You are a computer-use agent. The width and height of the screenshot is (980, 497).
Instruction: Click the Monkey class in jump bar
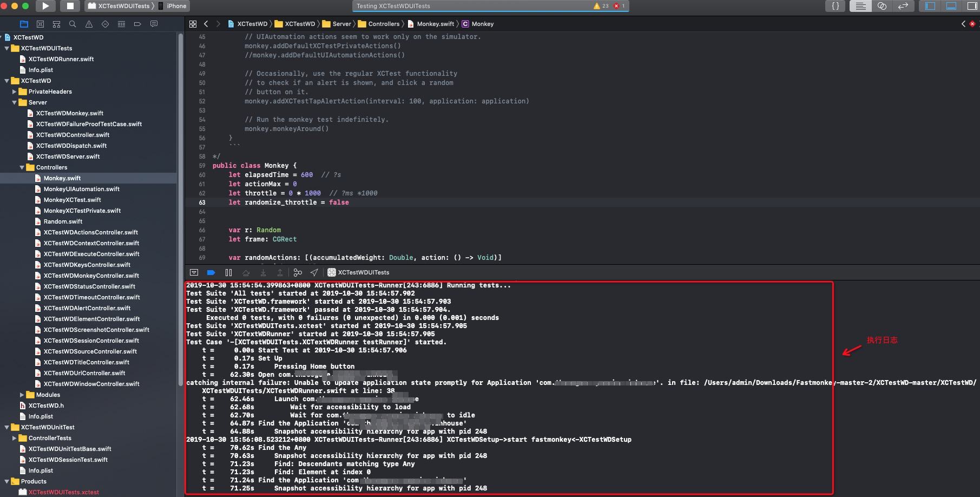click(x=478, y=24)
